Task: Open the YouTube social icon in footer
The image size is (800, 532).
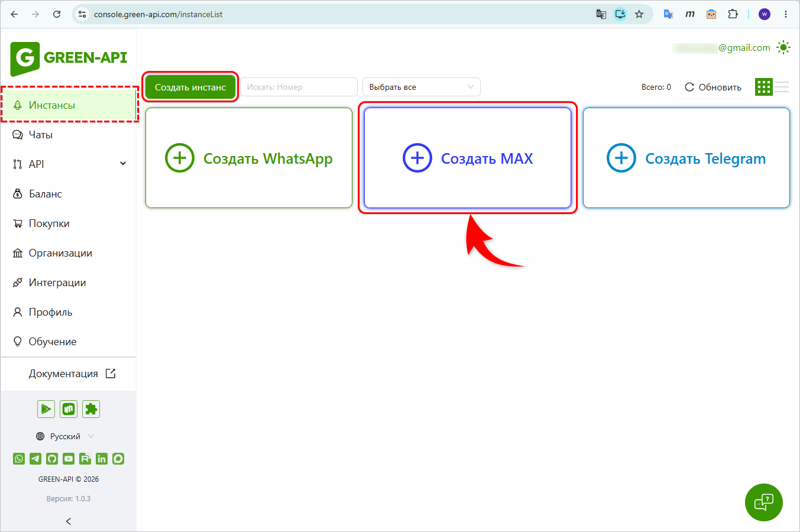Action: [x=69, y=459]
